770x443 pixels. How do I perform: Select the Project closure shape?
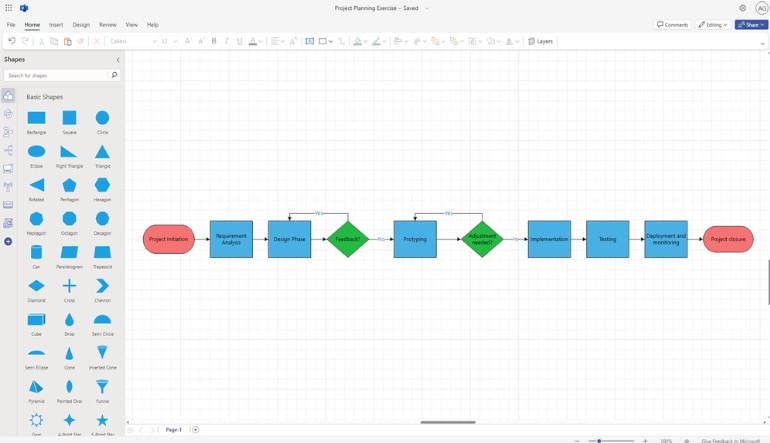click(728, 239)
